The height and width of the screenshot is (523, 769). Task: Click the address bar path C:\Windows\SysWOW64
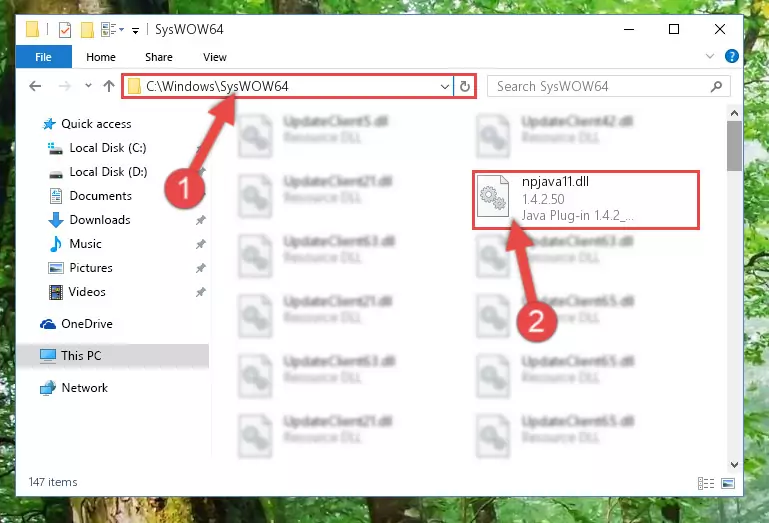click(x=217, y=86)
